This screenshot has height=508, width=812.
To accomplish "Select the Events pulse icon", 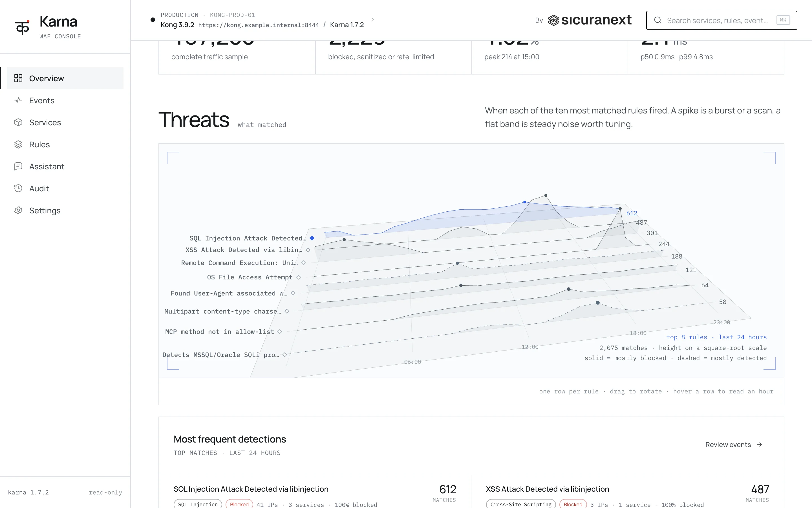I will click(18, 100).
